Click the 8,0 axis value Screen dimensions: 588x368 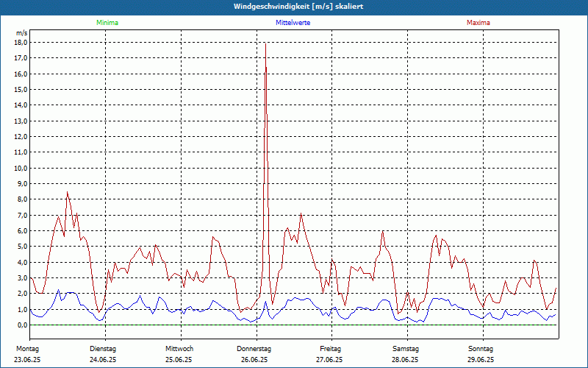click(x=23, y=199)
